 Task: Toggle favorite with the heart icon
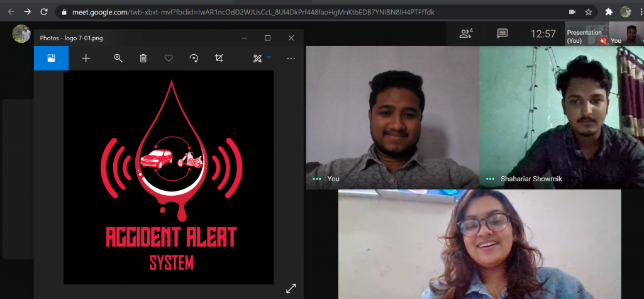click(x=169, y=58)
